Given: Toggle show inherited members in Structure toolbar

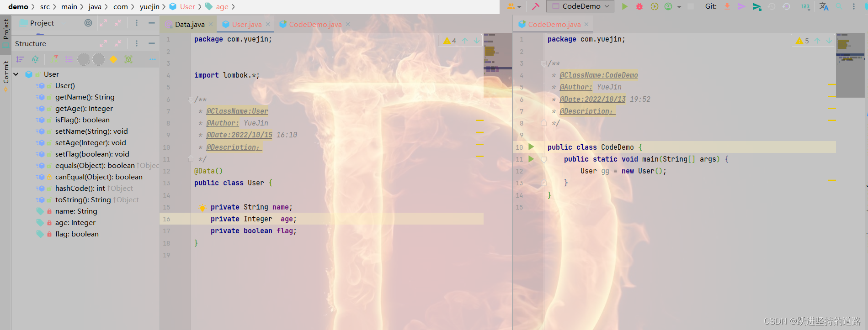Looking at the screenshot, I should point(55,59).
